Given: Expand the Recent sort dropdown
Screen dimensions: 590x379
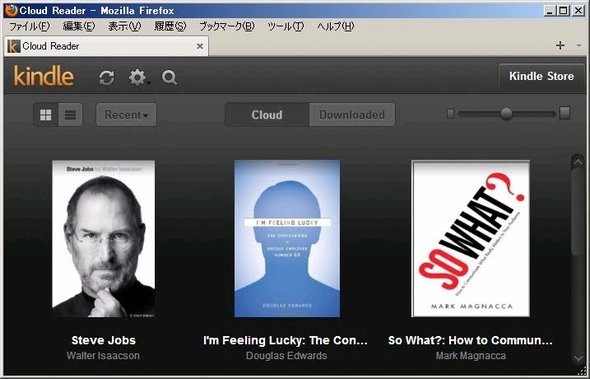Looking at the screenshot, I should click(x=126, y=114).
